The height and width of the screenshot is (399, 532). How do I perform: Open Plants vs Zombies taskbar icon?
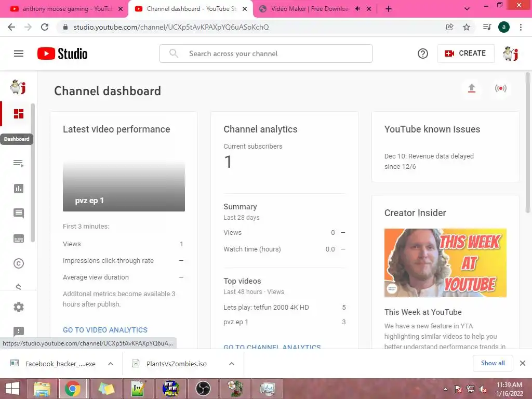pyautogui.click(x=235, y=389)
